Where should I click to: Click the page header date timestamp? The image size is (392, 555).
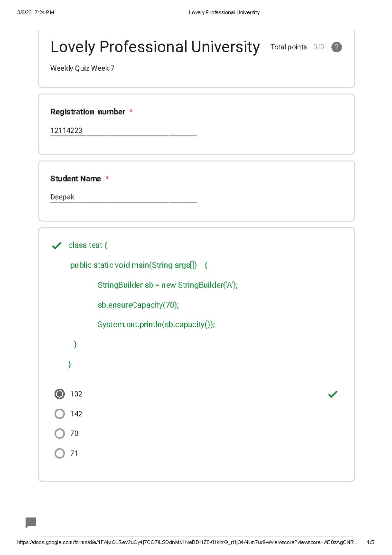[x=36, y=12]
